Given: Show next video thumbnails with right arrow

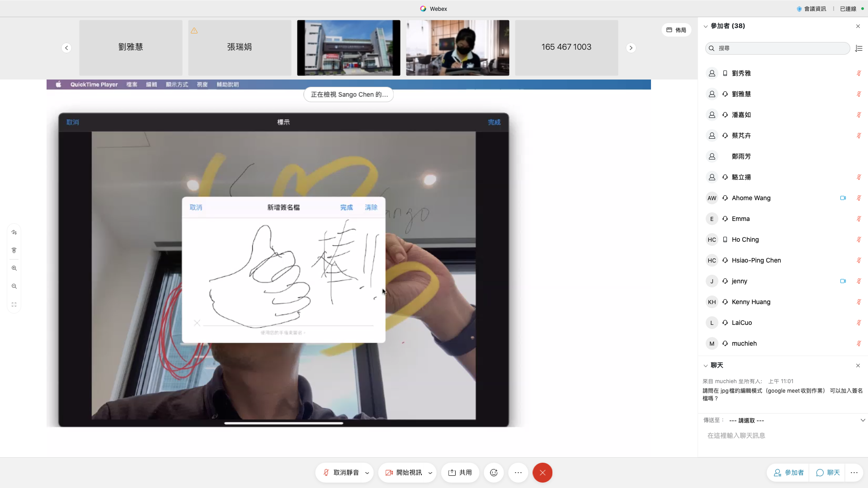Looking at the screenshot, I should click(x=631, y=48).
